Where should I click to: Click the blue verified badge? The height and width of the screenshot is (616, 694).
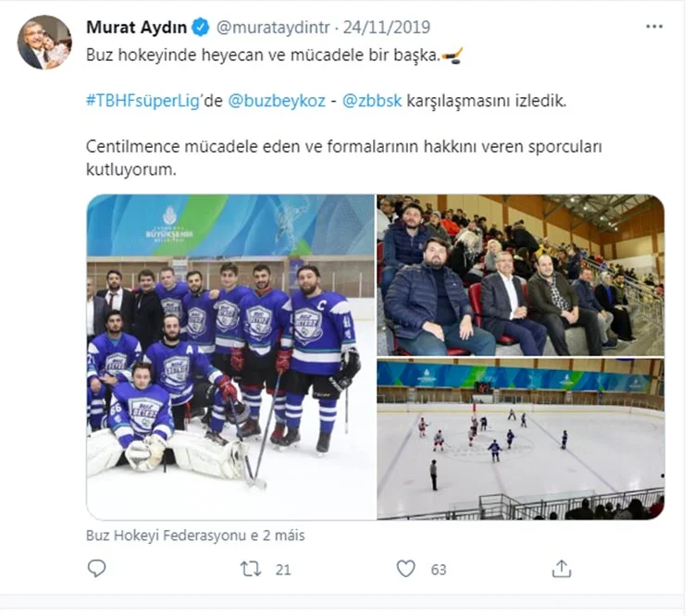click(202, 27)
